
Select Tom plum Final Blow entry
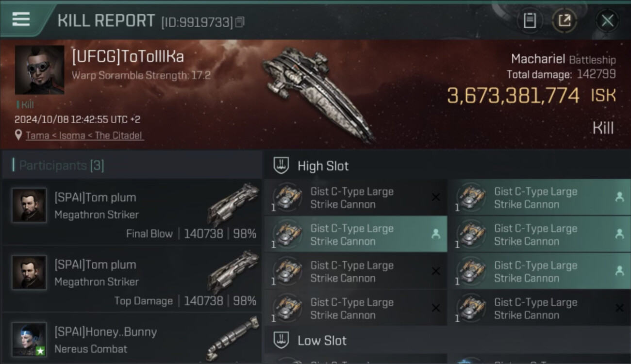(132, 212)
